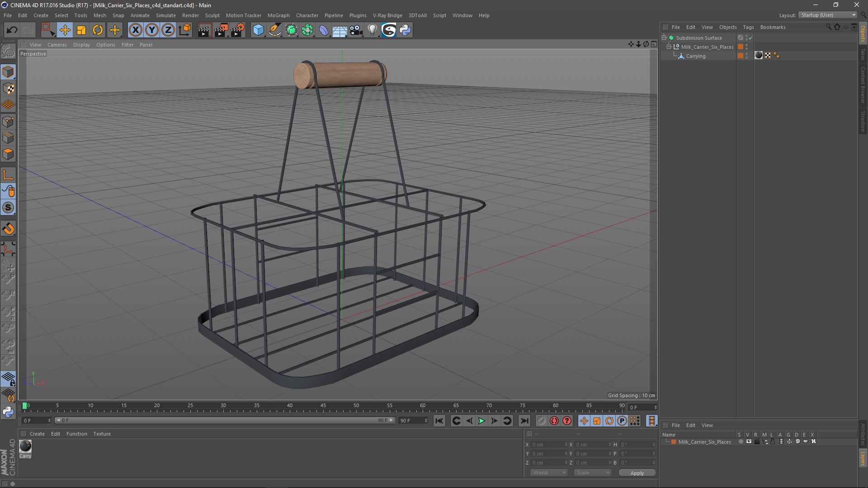Click frame 45 on timeline ruler
Screen dimensions: 868x488
pyautogui.click(x=323, y=406)
